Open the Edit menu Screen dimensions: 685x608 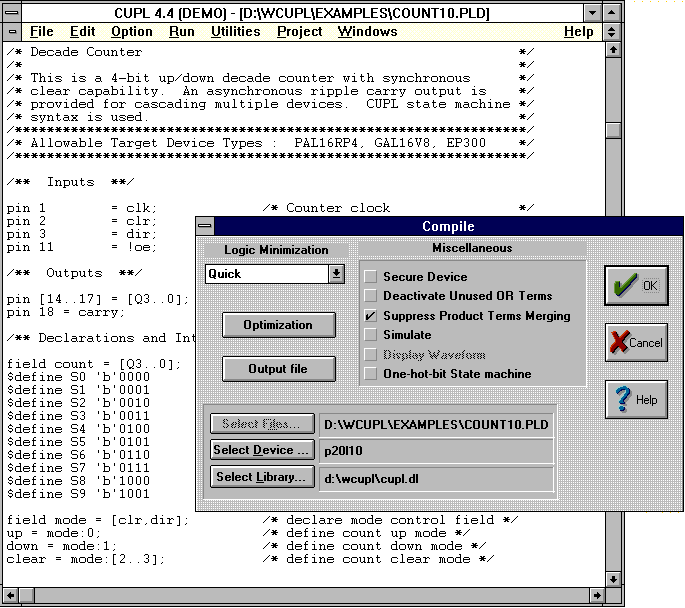[83, 32]
